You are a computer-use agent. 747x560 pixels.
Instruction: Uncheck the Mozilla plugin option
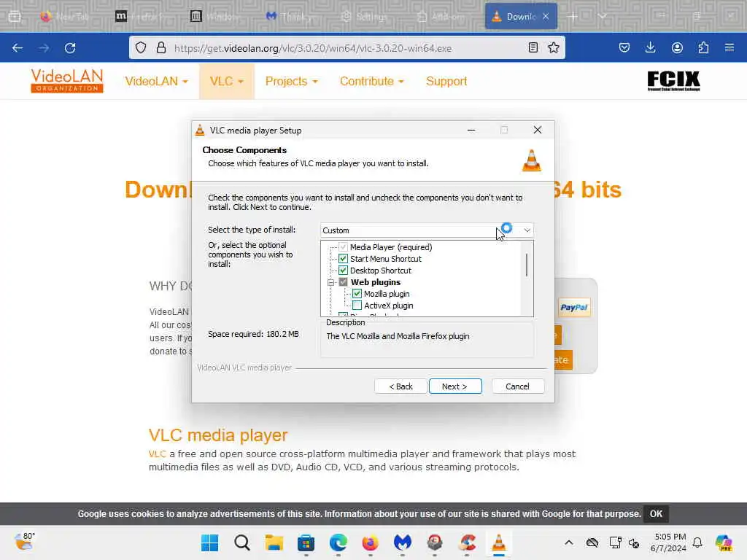click(357, 294)
